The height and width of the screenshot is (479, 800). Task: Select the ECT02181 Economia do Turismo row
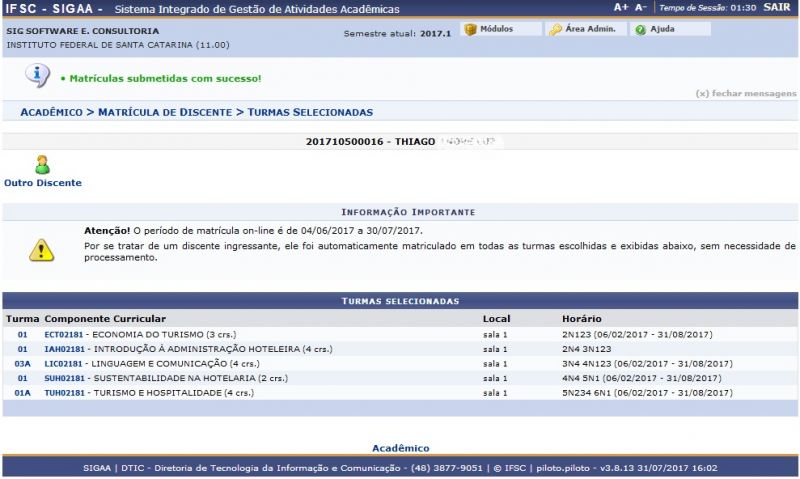pyautogui.click(x=64, y=334)
